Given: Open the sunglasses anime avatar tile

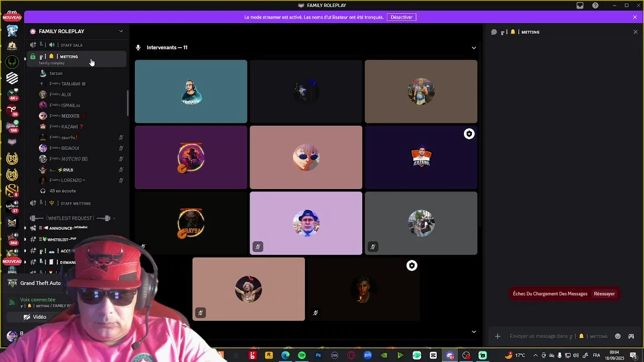Looking at the screenshot, I should [x=306, y=157].
